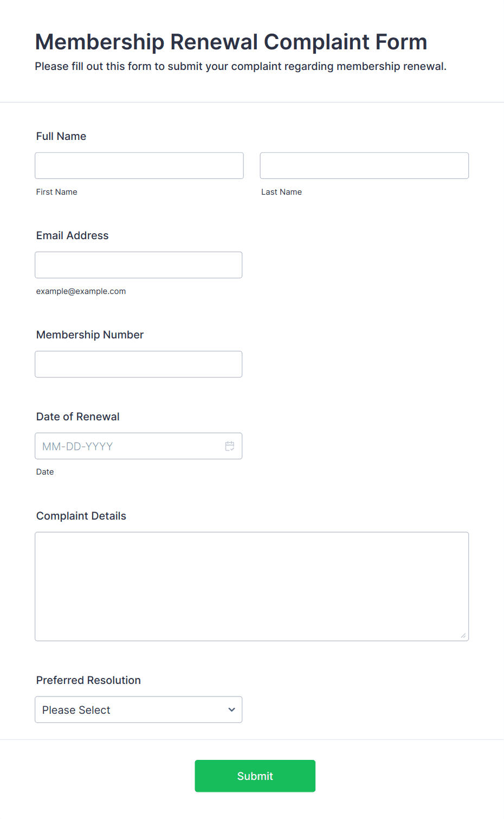Click the Membership Renewal Complaint Form heading

(231, 42)
